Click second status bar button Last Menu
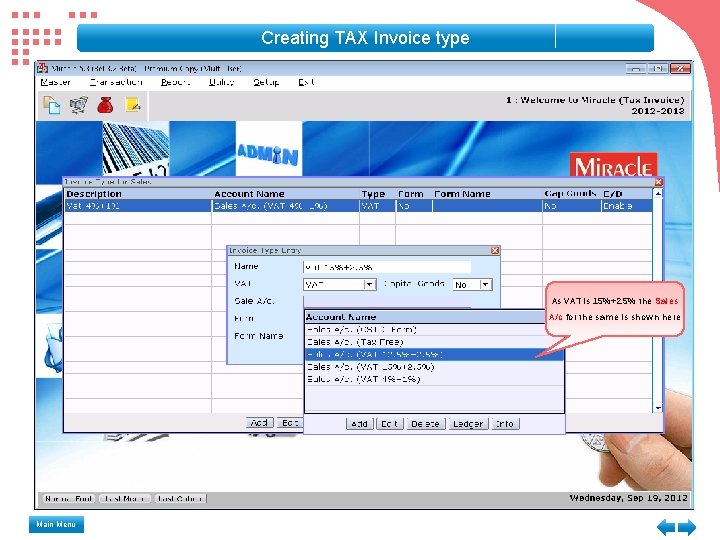Screen dimensions: 720x540 click(x=124, y=498)
